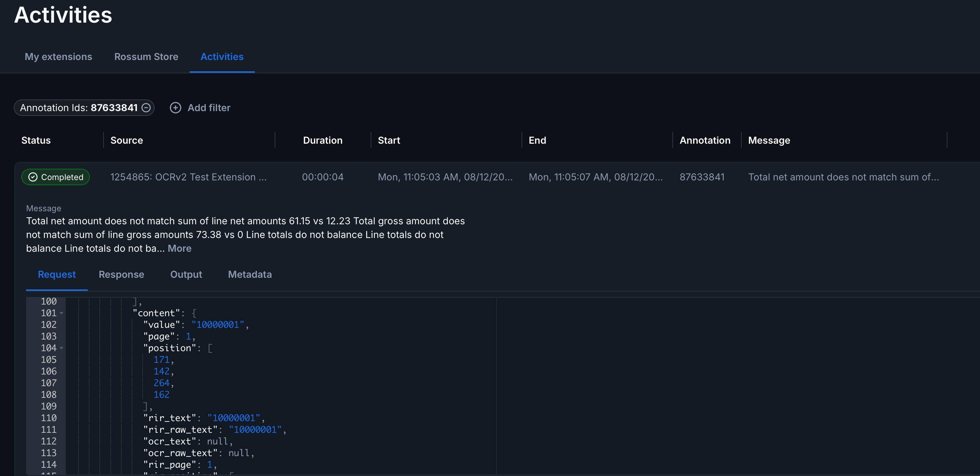Click the Completed status checkmark icon

(33, 177)
